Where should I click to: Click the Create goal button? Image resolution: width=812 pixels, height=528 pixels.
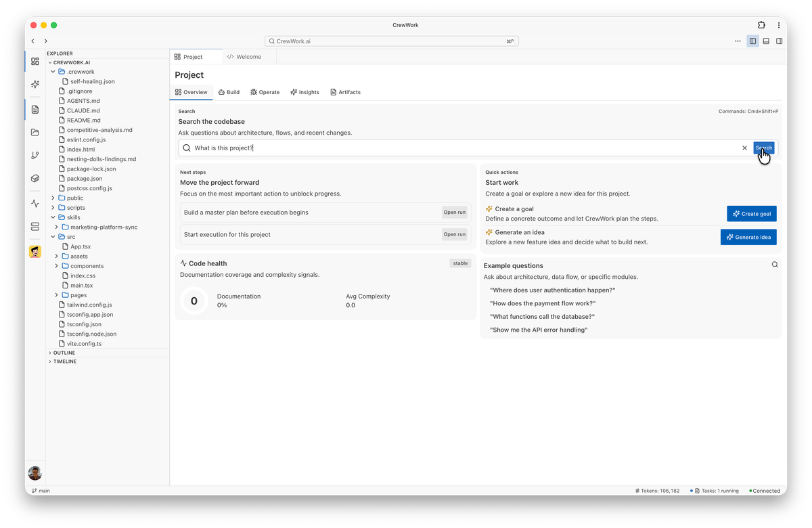(x=752, y=213)
